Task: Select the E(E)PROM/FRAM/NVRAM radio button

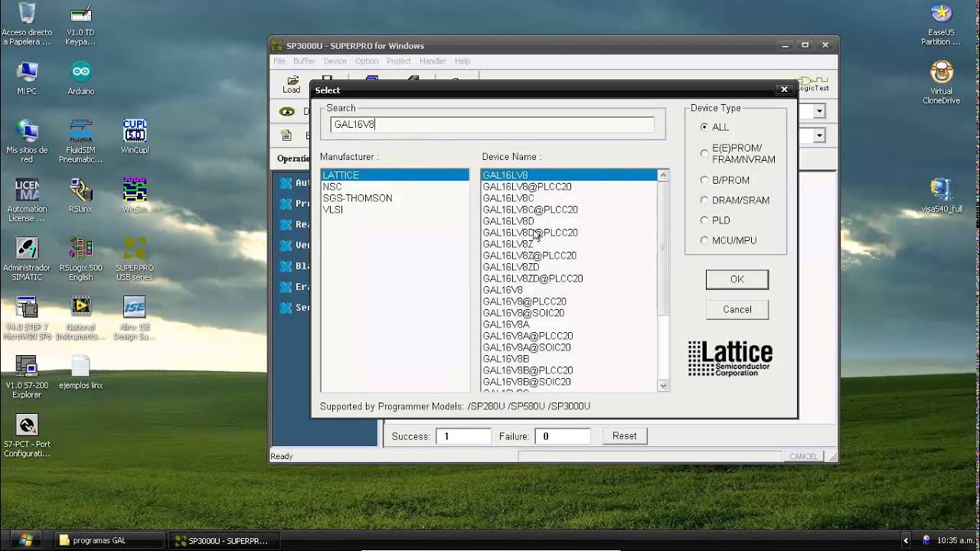Action: click(704, 153)
